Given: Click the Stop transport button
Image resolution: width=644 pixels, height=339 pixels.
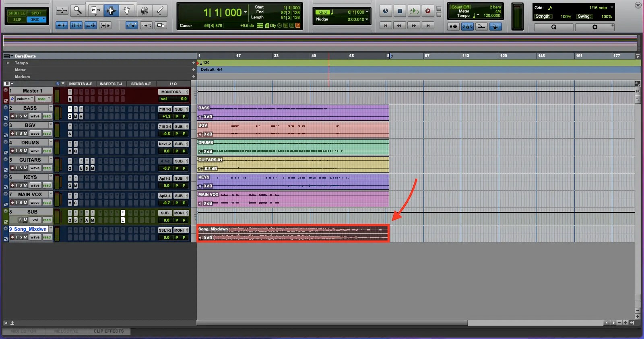Looking at the screenshot, I should tap(400, 11).
